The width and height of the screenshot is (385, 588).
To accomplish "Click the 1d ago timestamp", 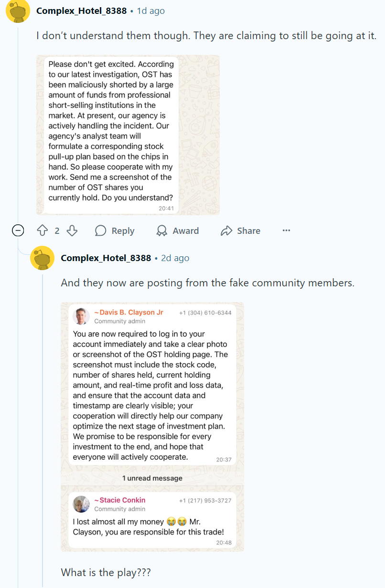I will [151, 10].
